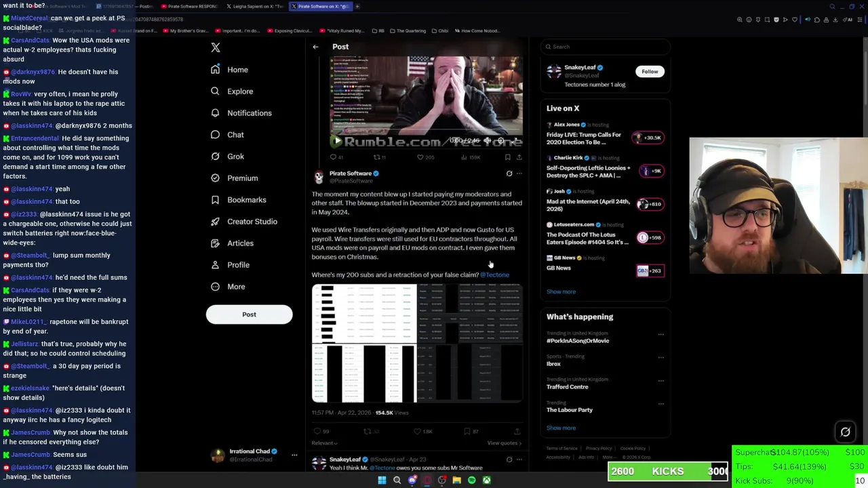This screenshot has width=868, height=488.
Task: Open Bookmarks in the X sidebar
Action: pyautogui.click(x=238, y=200)
